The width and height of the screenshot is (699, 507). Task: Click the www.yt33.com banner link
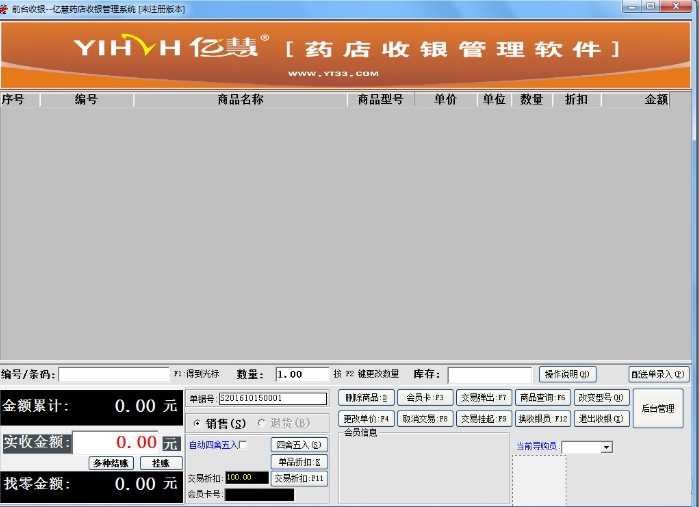tap(333, 74)
